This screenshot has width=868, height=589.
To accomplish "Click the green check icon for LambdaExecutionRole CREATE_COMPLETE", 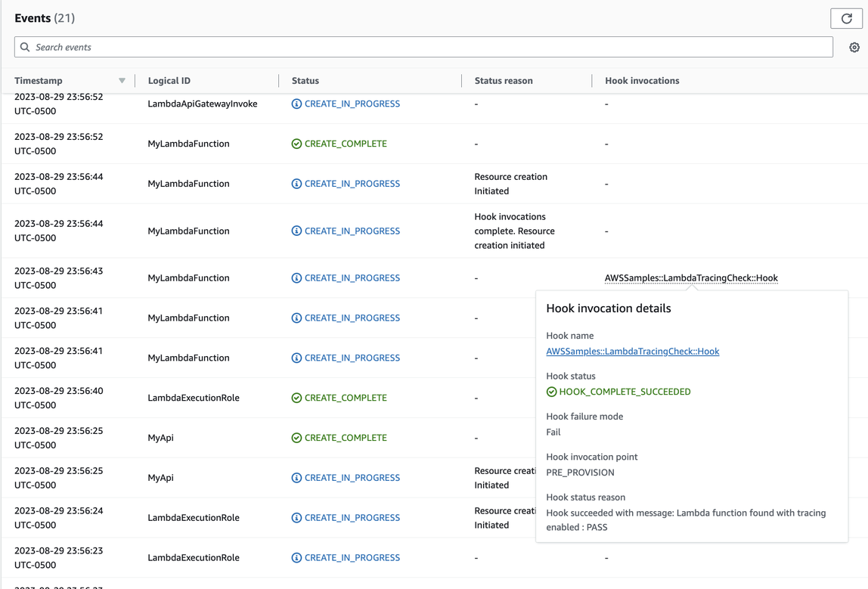I will [296, 397].
